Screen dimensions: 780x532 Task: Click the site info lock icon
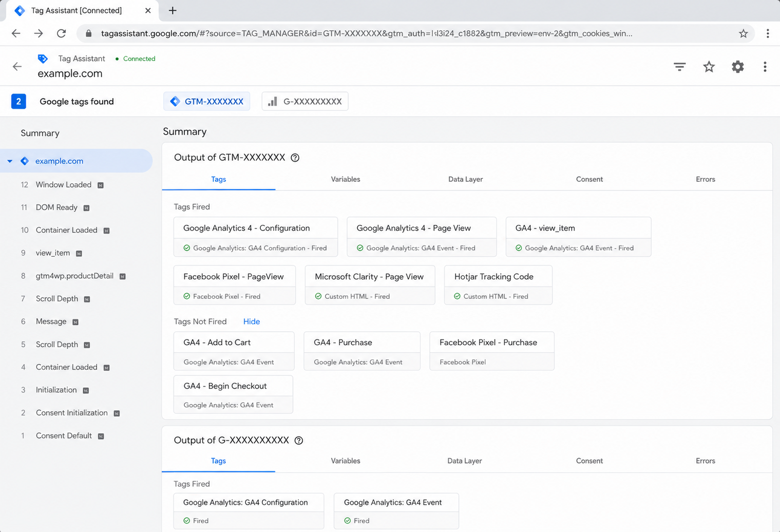(x=88, y=33)
